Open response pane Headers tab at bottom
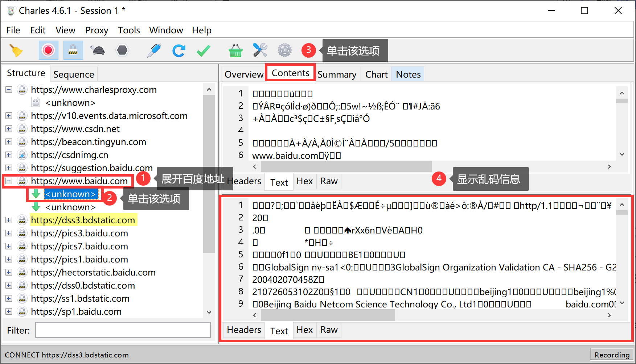Screen dimensions: 636x364 pyautogui.click(x=244, y=330)
